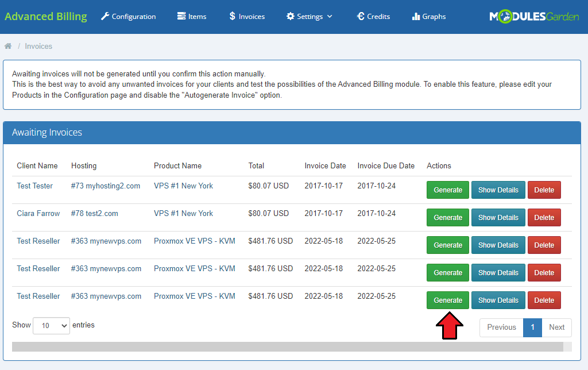This screenshot has width=588, height=370.
Task: Show details for Ciara Farrow invoice
Action: pyautogui.click(x=498, y=218)
